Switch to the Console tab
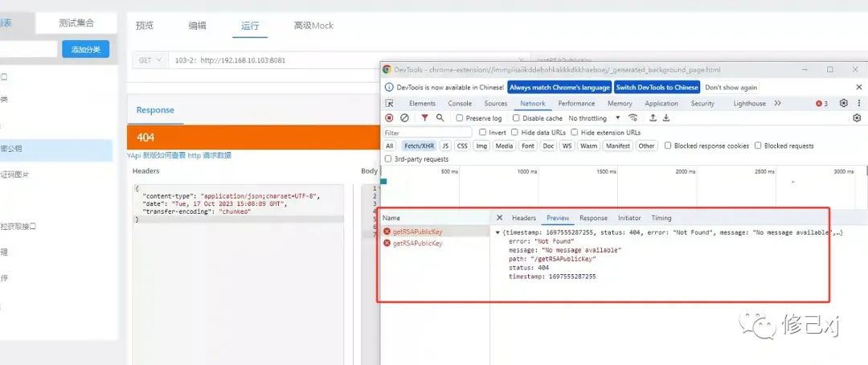This screenshot has height=365, width=868. [x=460, y=104]
